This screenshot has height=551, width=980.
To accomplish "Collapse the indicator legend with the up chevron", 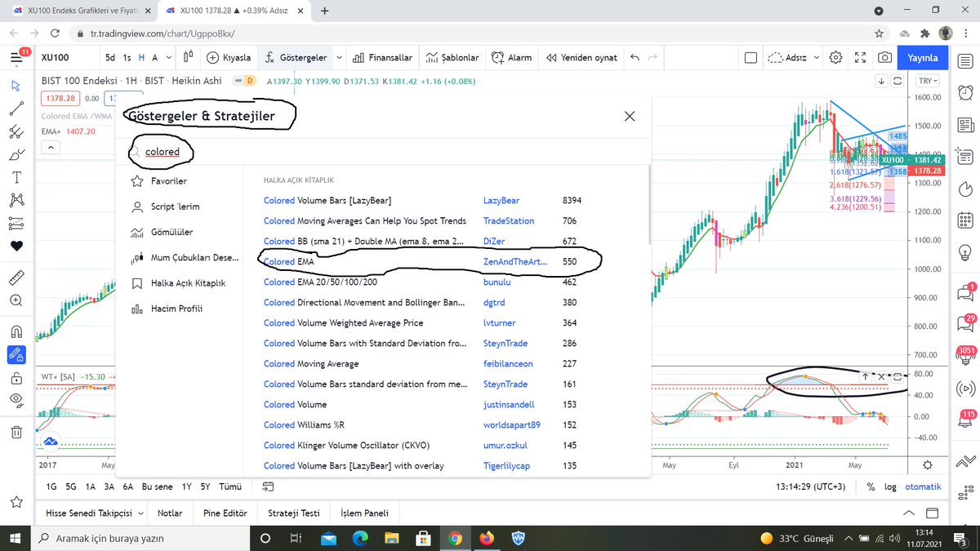I will pyautogui.click(x=50, y=147).
